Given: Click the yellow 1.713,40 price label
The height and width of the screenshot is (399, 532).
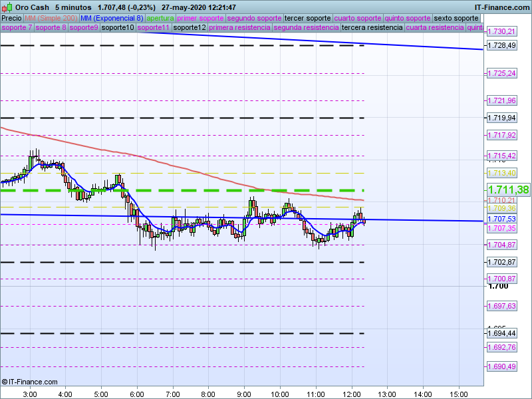Looking at the screenshot, I should [x=502, y=173].
